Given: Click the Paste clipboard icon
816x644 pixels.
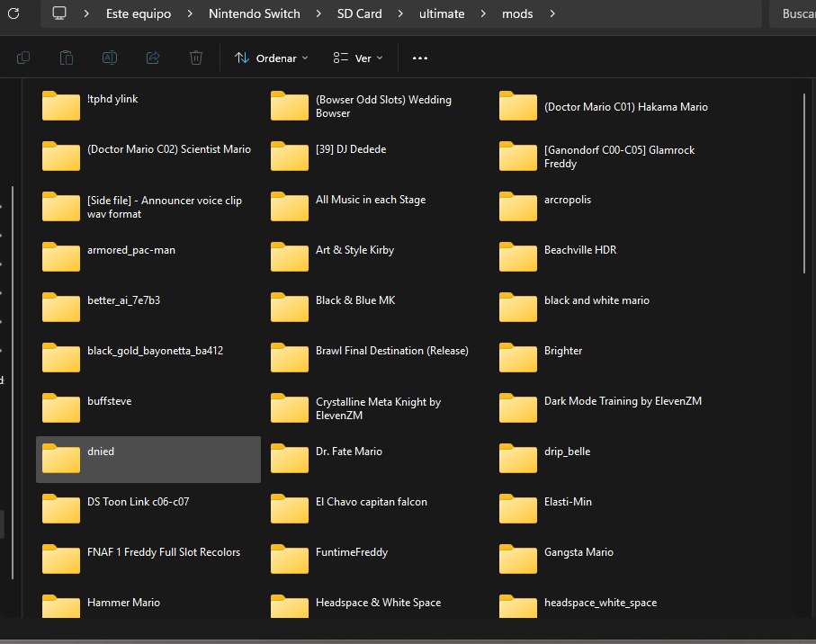Looking at the screenshot, I should point(67,58).
